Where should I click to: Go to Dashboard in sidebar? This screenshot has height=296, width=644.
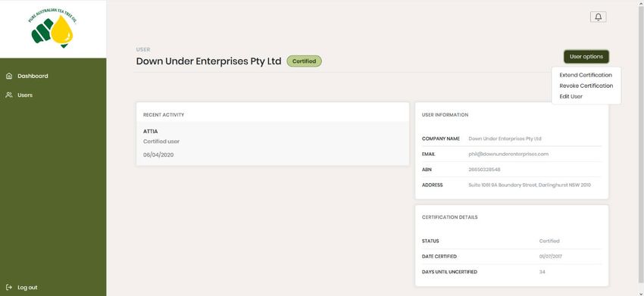click(33, 76)
